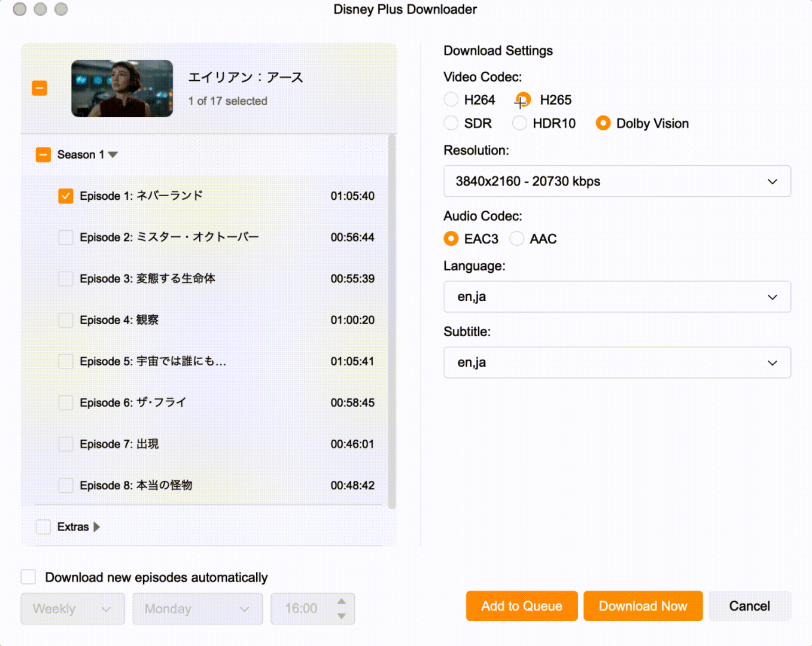Select the H265 video codec radio button
The height and width of the screenshot is (646, 812).
(522, 100)
